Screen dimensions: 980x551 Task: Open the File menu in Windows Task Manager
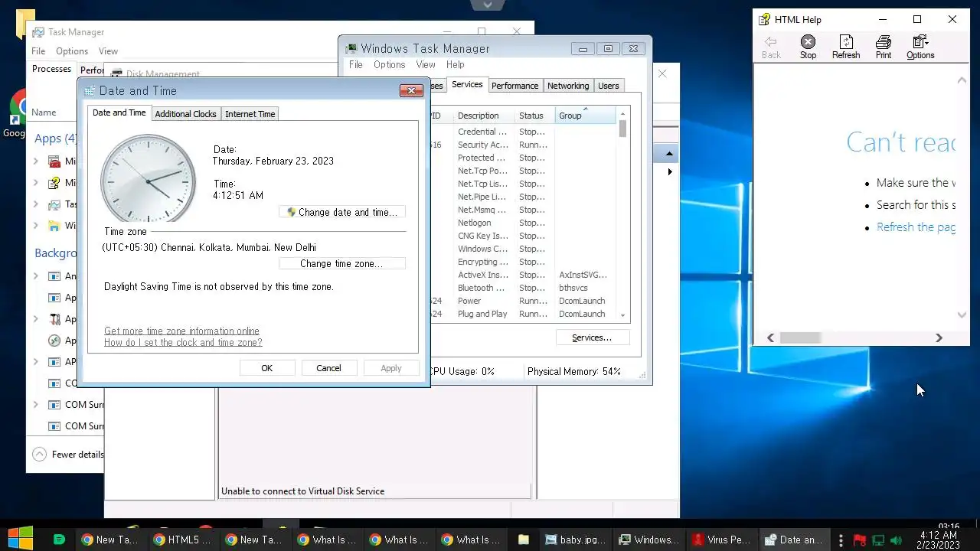[x=356, y=65]
